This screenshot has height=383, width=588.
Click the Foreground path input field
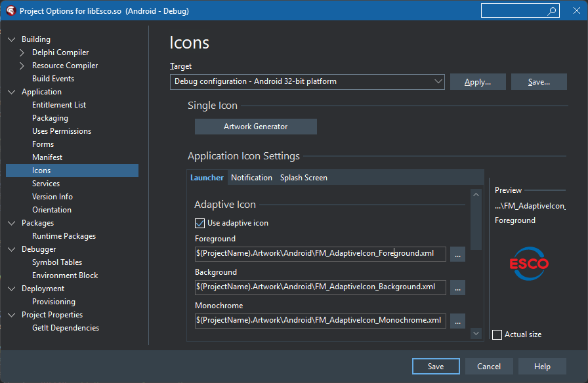tap(320, 254)
